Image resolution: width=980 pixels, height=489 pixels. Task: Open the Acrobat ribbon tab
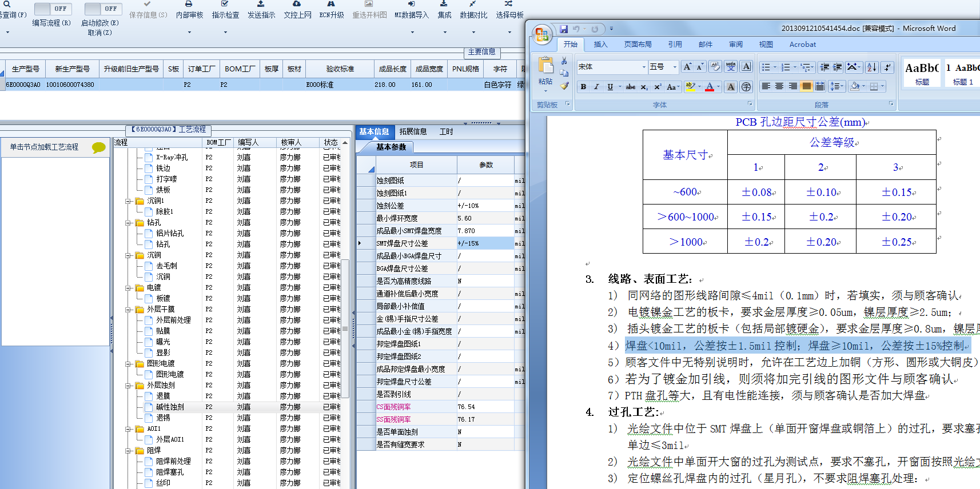click(x=803, y=44)
